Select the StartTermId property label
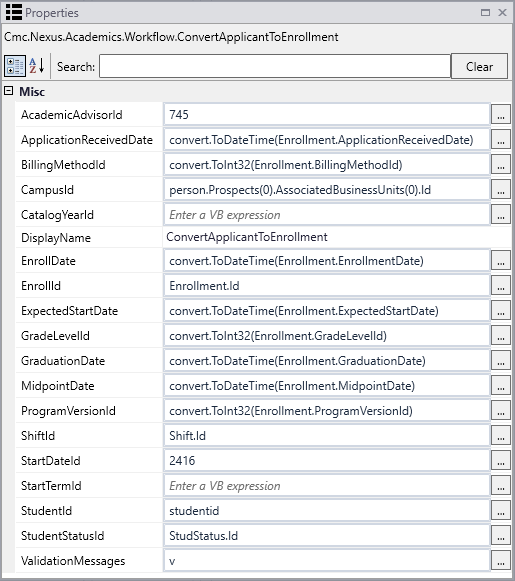Image resolution: width=515 pixels, height=581 pixels. pyautogui.click(x=51, y=485)
